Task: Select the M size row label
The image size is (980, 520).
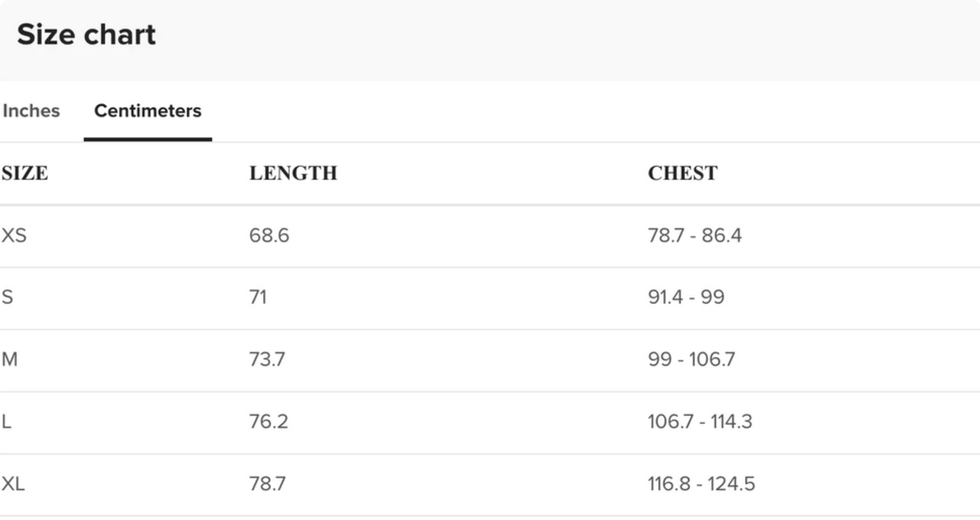Action: [x=9, y=360]
